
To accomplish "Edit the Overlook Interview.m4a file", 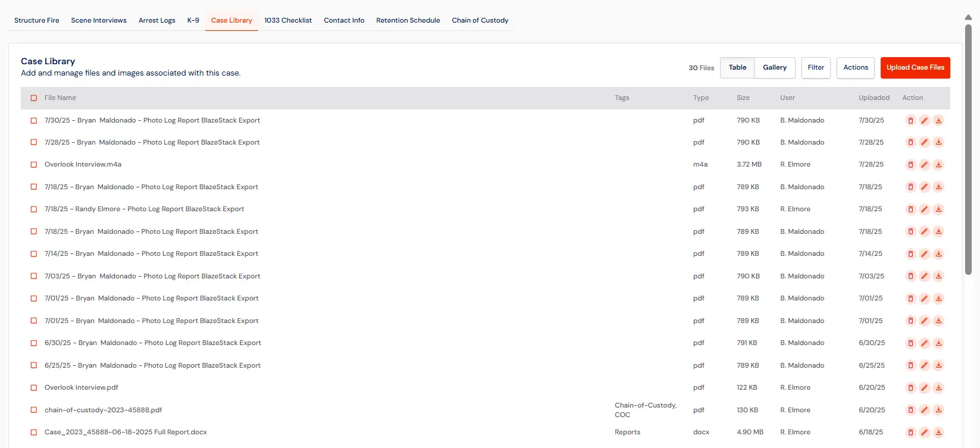I will (x=924, y=165).
